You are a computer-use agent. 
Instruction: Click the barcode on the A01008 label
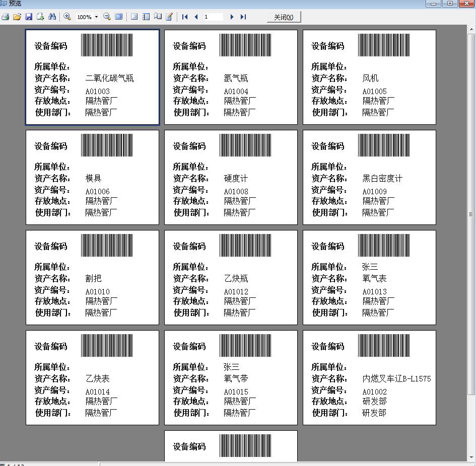point(245,145)
